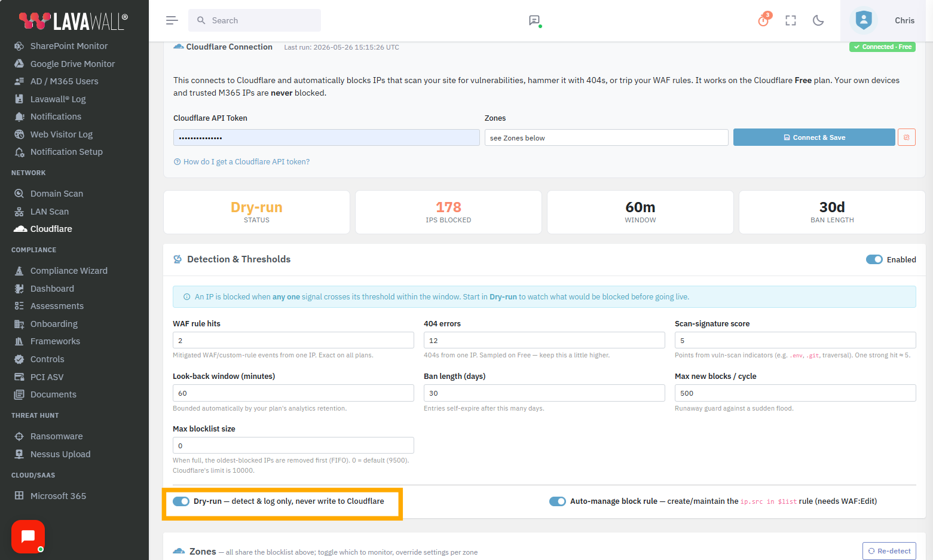Edit the Max blocklist size field

click(x=293, y=445)
